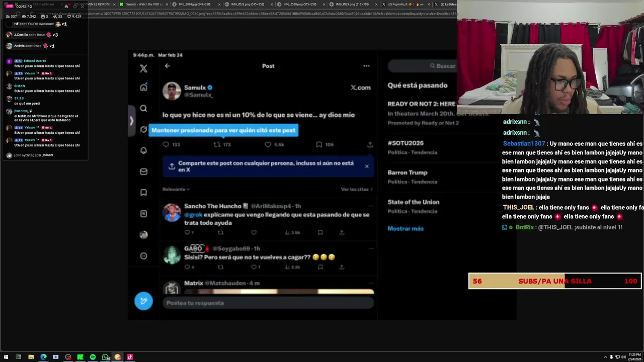Open the three-dot menu in the Post header
The image size is (644, 362).
click(x=366, y=66)
